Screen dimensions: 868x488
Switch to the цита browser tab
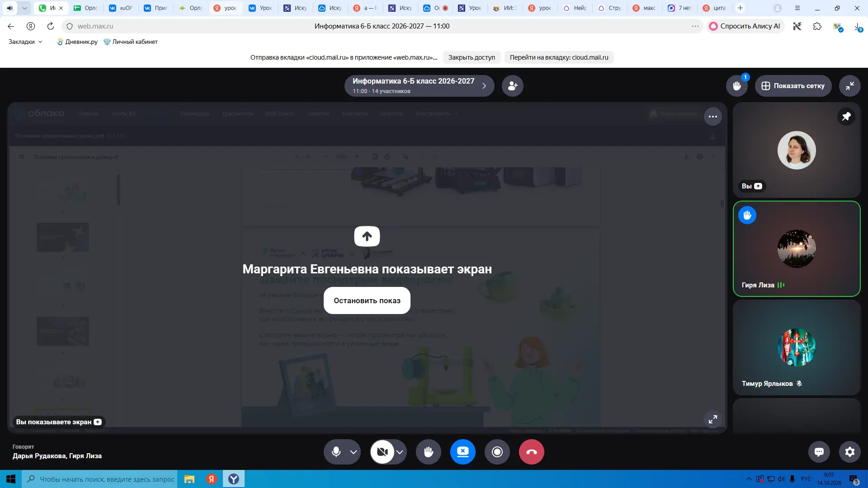pyautogui.click(x=715, y=8)
